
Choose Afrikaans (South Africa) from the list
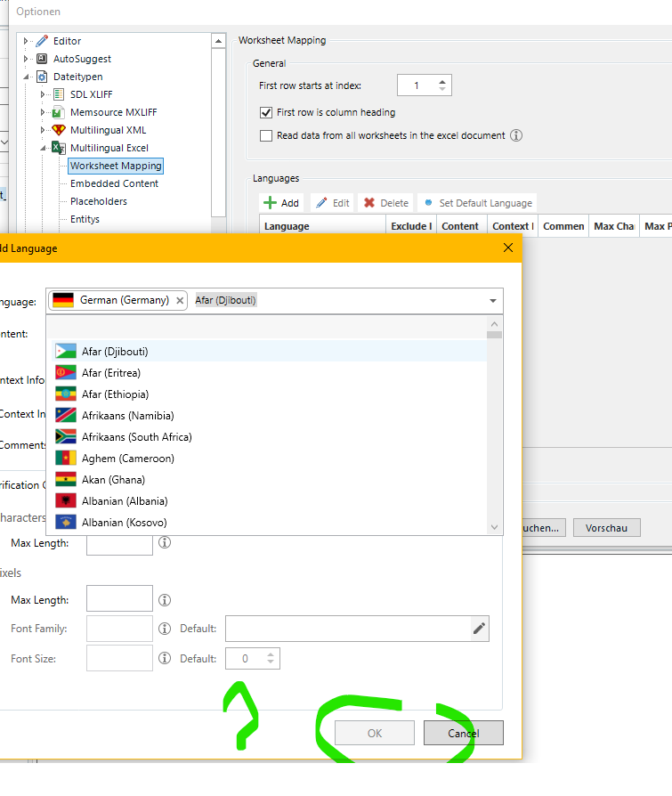269,436
